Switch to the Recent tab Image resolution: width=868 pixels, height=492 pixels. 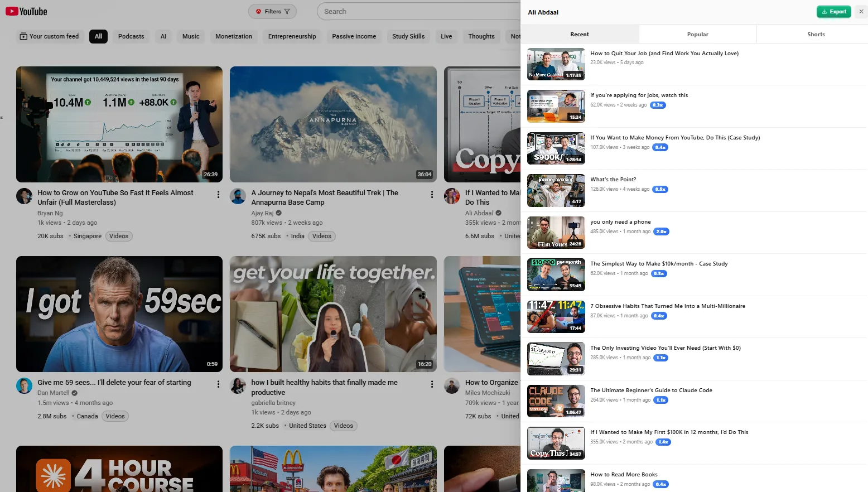pyautogui.click(x=580, y=34)
